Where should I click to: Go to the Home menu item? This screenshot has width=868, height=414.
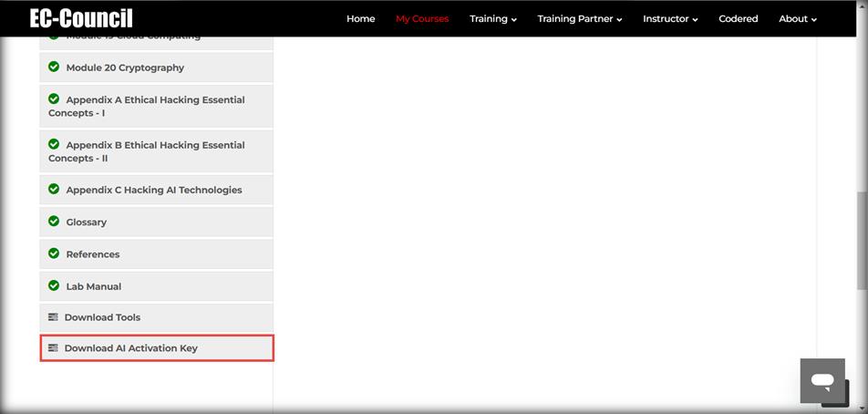(360, 19)
